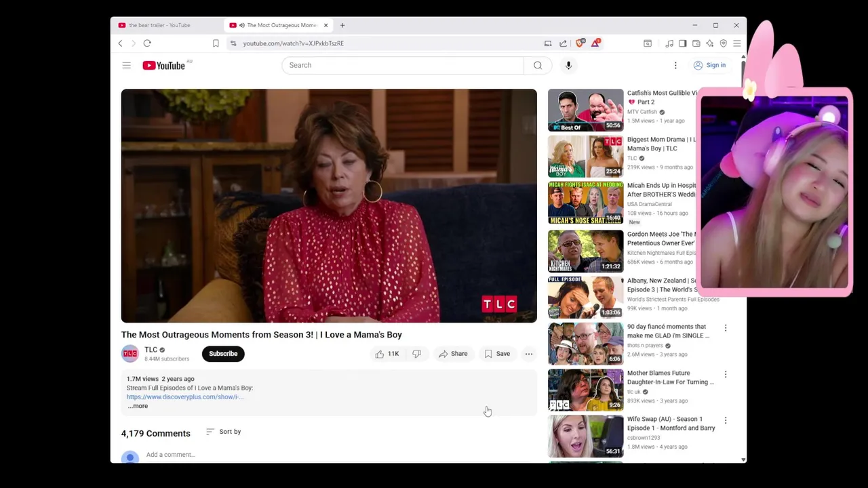Open the browser hamburger menu
Viewport: 868px width, 488px height.
click(737, 43)
